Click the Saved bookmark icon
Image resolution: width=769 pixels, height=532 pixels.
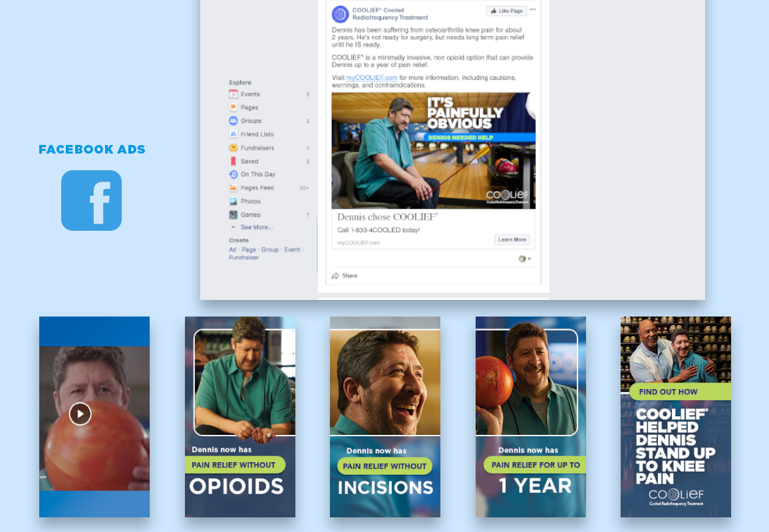pyautogui.click(x=233, y=161)
